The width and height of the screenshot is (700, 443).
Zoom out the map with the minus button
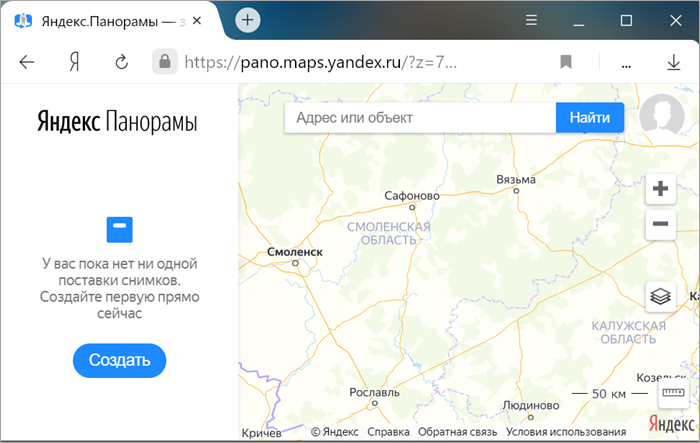pyautogui.click(x=660, y=224)
